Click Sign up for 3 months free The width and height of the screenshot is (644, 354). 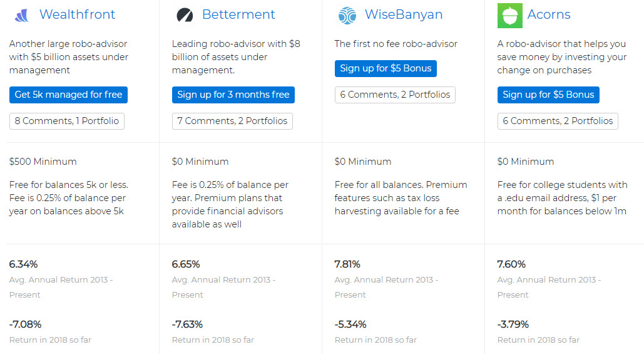click(x=233, y=95)
